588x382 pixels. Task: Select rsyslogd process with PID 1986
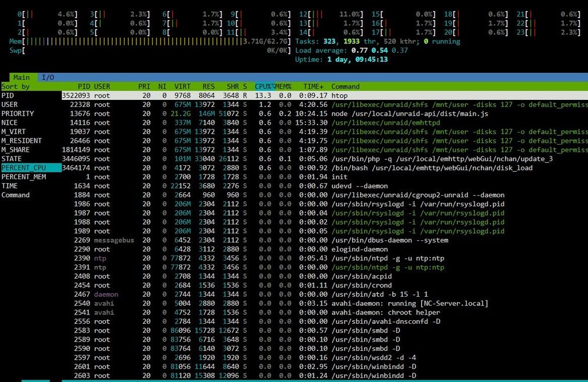[325, 204]
